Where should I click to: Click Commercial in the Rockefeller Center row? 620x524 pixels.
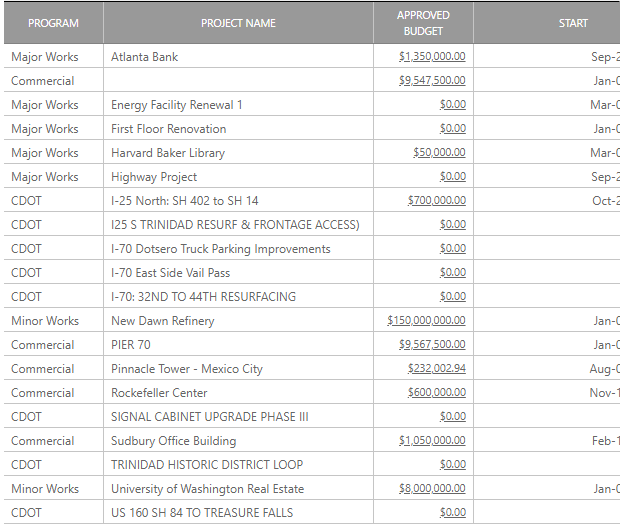(x=43, y=393)
